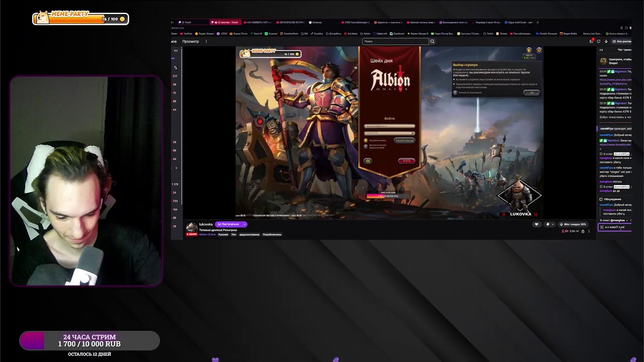Screen dimensions: 644x362
Task: Switch to the lukovvka - Twitch browser tab
Action: pyautogui.click(x=225, y=22)
